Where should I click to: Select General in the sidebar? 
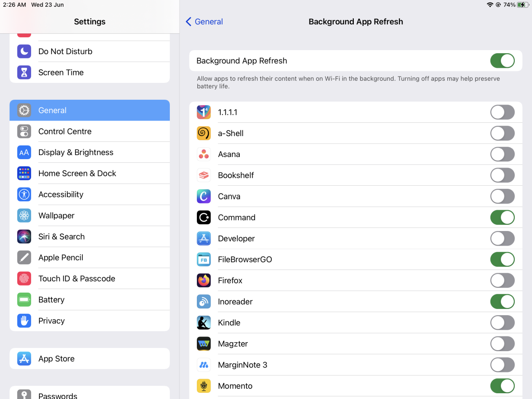[90, 110]
